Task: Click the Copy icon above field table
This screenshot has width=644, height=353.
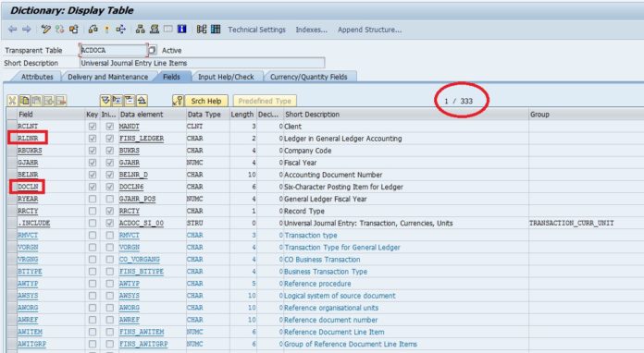Action: [x=25, y=101]
